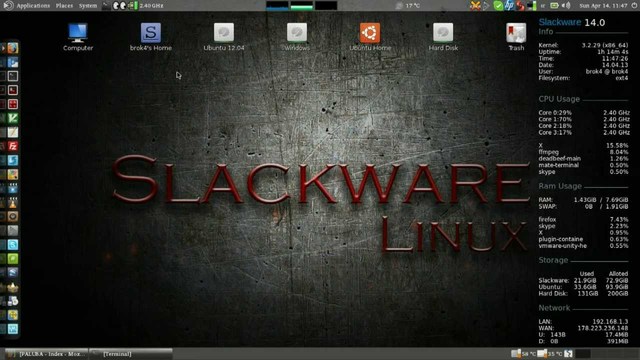Click the 'WAN:' IP address row

coord(583,328)
